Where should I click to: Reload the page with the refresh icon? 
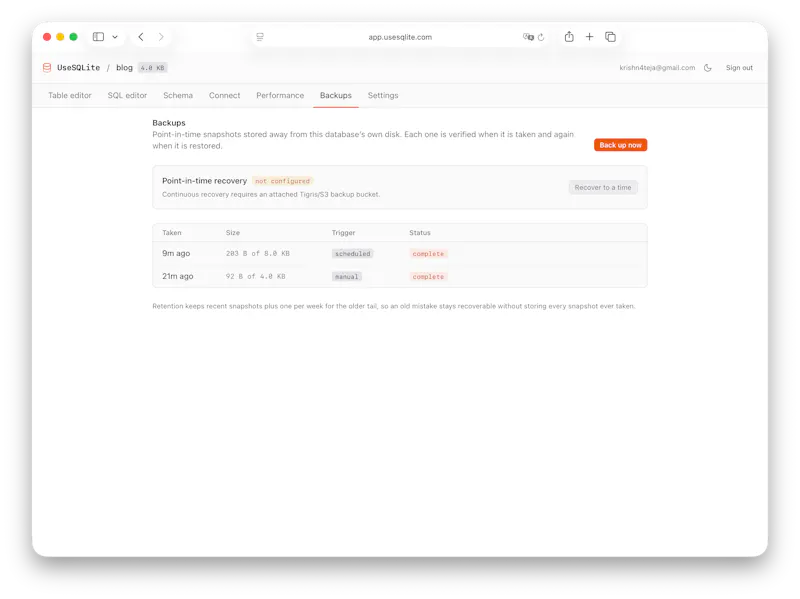coord(541,37)
